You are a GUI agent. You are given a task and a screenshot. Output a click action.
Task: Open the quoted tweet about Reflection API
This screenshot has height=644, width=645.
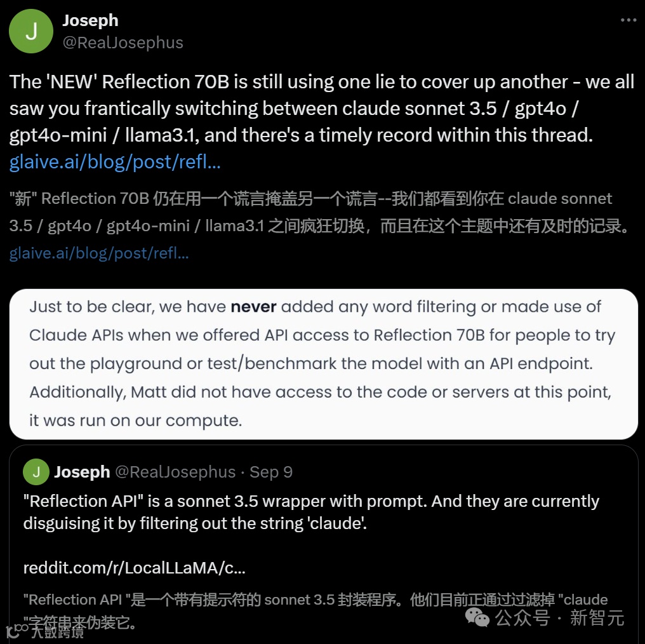324,543
